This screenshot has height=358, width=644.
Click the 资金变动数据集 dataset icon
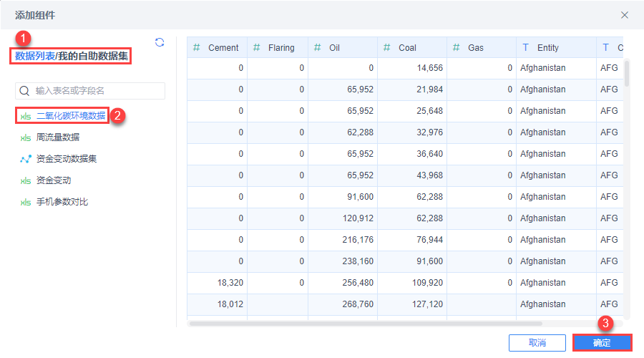(x=26, y=159)
